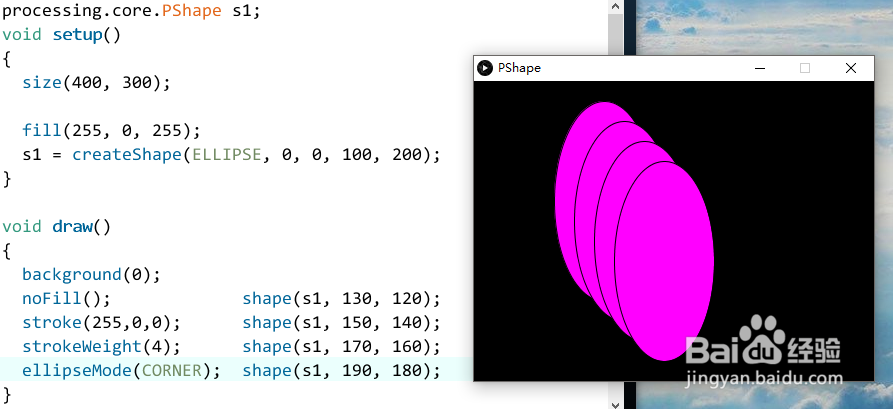Click the PShape window title text
The image size is (893, 409).
coord(519,68)
